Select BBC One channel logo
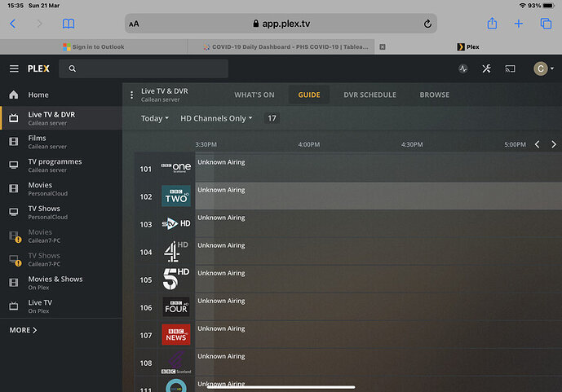 (x=176, y=168)
